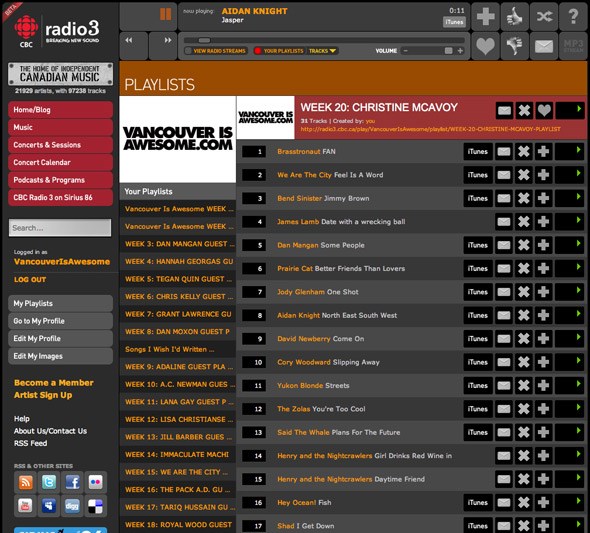This screenshot has width=590, height=533.
Task: Favorite the Week 20 Christine McAvoy playlist
Action: [544, 111]
